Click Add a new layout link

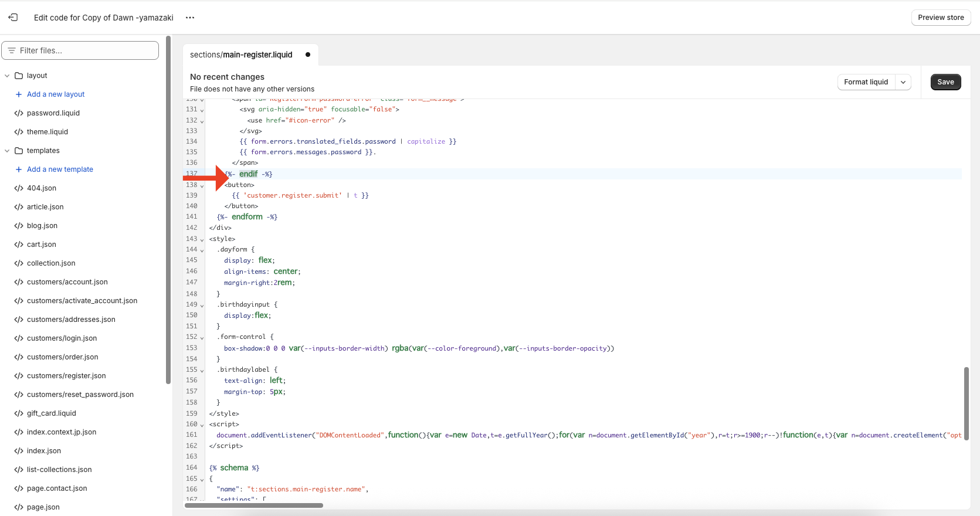click(56, 94)
